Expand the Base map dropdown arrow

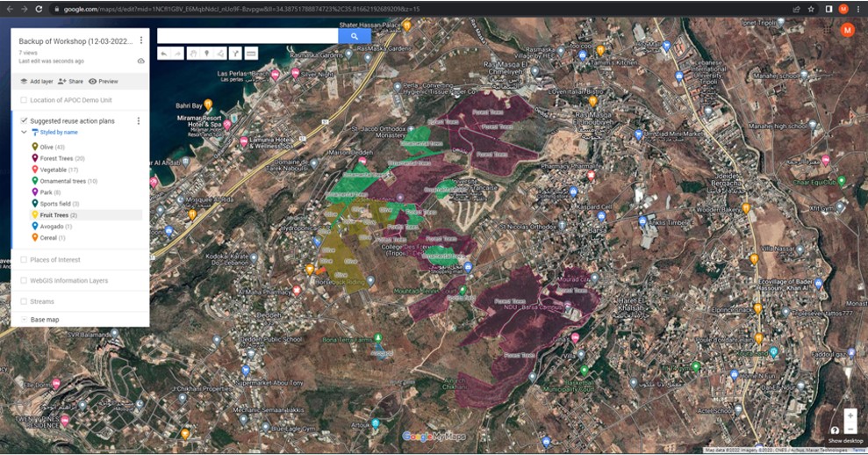[24, 320]
